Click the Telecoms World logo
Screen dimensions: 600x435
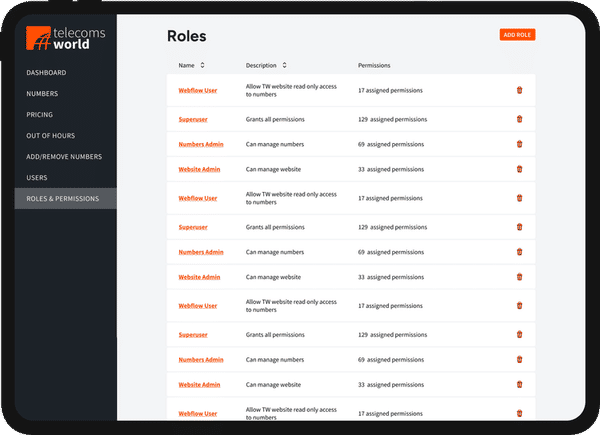(x=65, y=39)
